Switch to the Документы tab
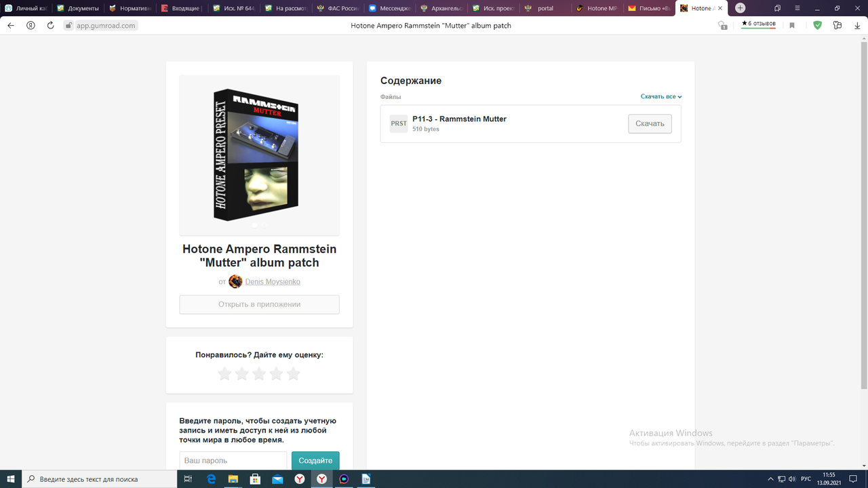The image size is (868, 488). coord(77,8)
